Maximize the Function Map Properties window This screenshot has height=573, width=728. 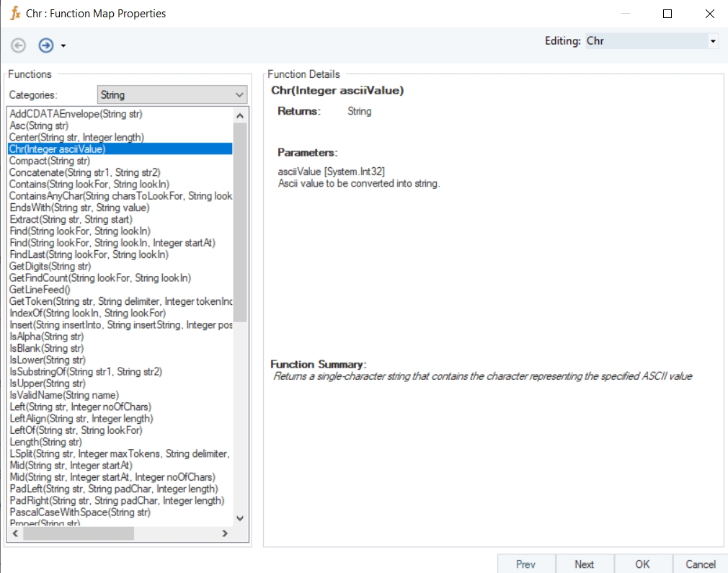(667, 14)
